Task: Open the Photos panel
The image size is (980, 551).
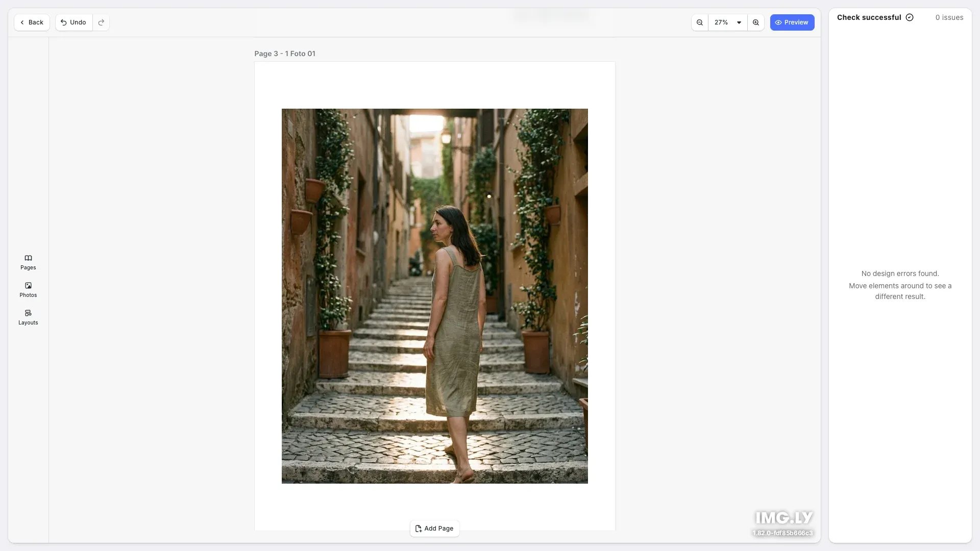Action: coord(28,290)
